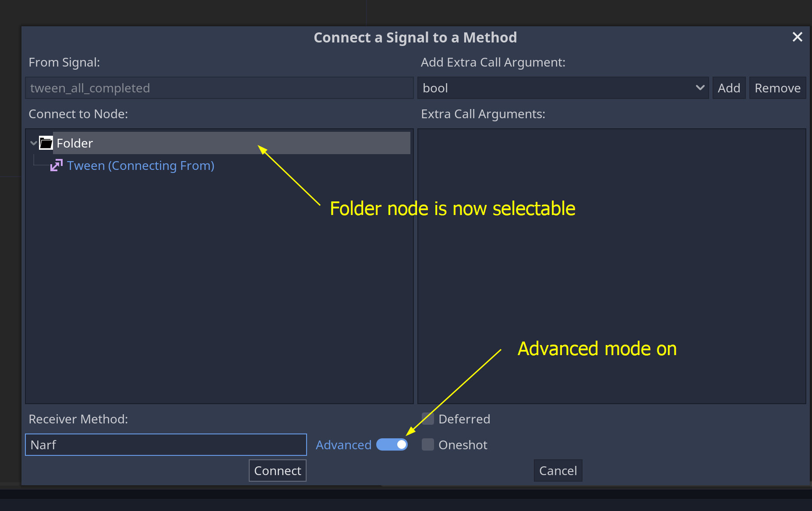
Task: Disable the Advanced mode toggle
Action: 392,444
